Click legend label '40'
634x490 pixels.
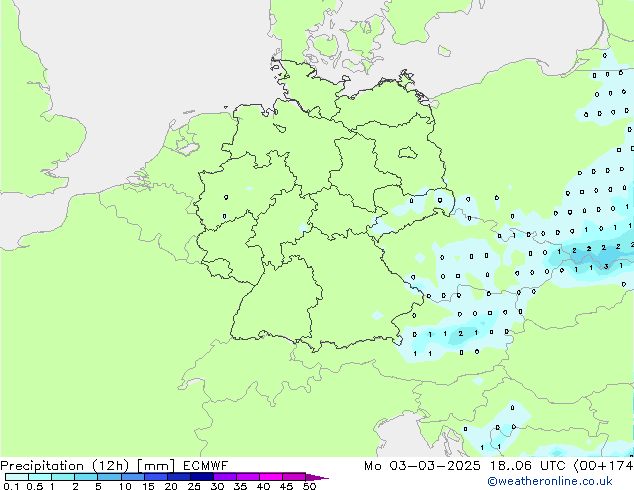pyautogui.click(x=263, y=486)
